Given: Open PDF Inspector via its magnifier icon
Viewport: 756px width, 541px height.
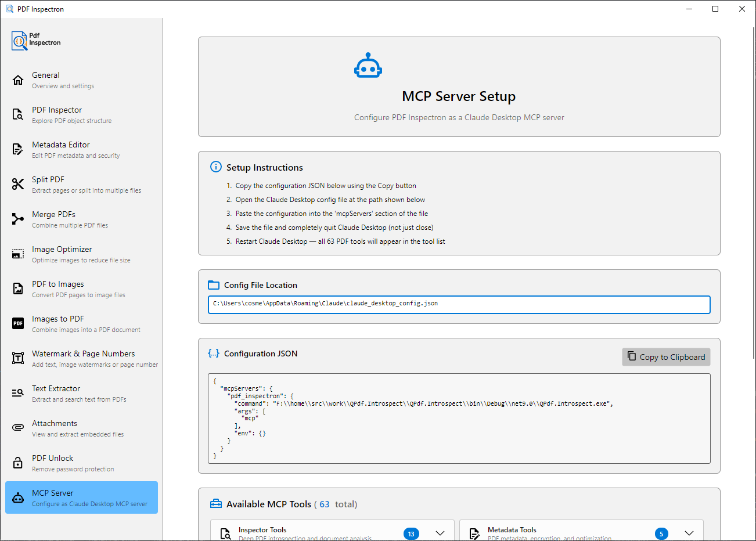Looking at the screenshot, I should point(18,115).
